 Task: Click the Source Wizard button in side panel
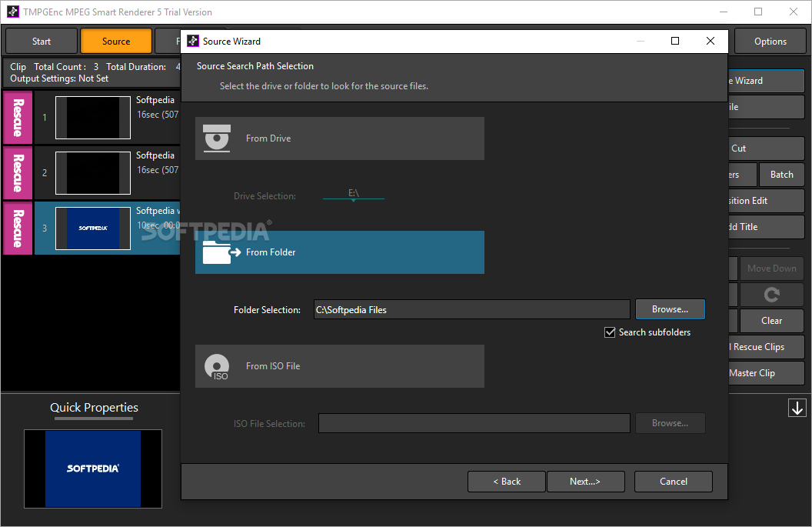(766, 81)
